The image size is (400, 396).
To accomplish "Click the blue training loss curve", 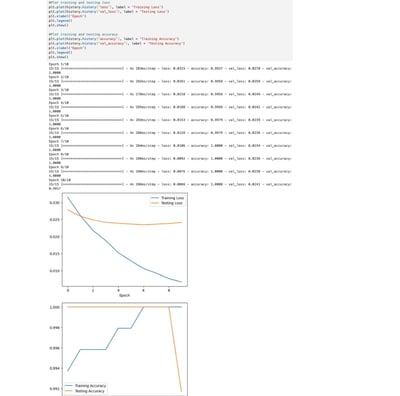I will (119, 254).
